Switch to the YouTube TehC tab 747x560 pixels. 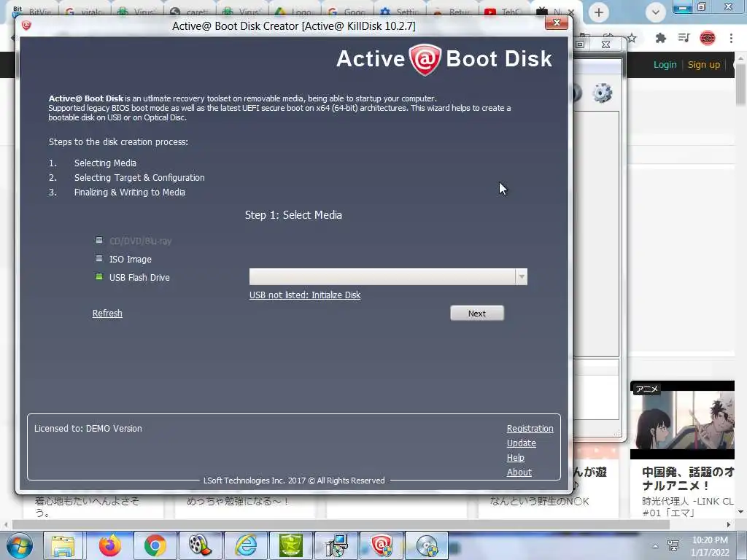point(505,10)
